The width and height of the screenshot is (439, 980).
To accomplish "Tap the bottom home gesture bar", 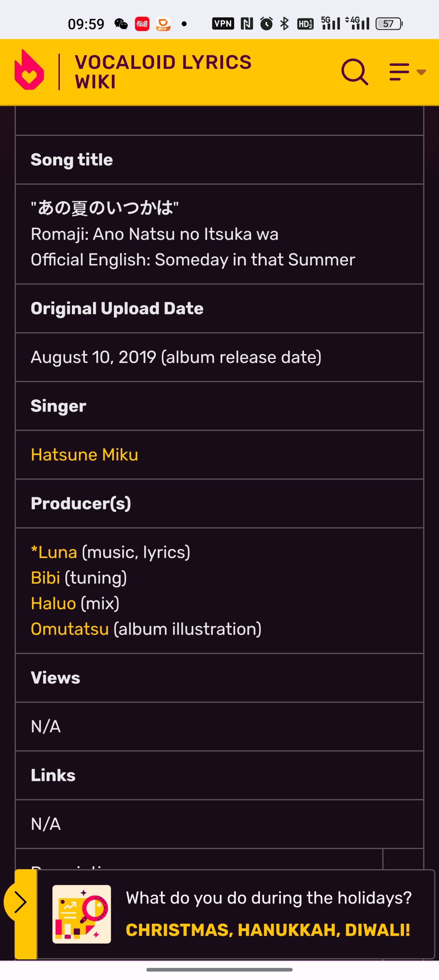I will click(219, 969).
